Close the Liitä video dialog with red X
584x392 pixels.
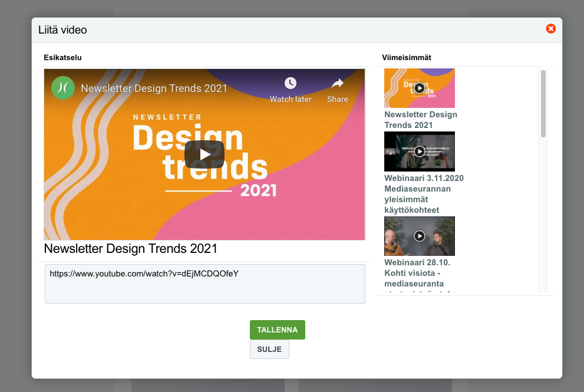[550, 29]
